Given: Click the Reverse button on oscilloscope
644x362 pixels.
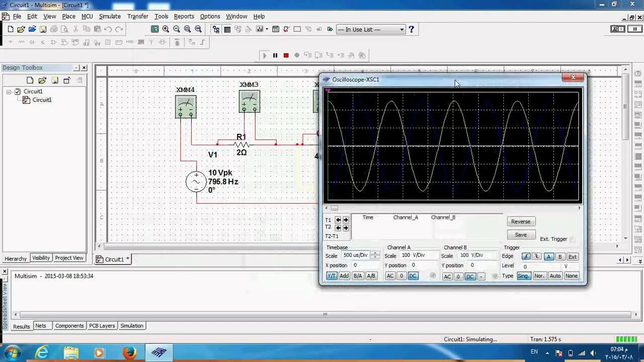Looking at the screenshot, I should coord(521,222).
